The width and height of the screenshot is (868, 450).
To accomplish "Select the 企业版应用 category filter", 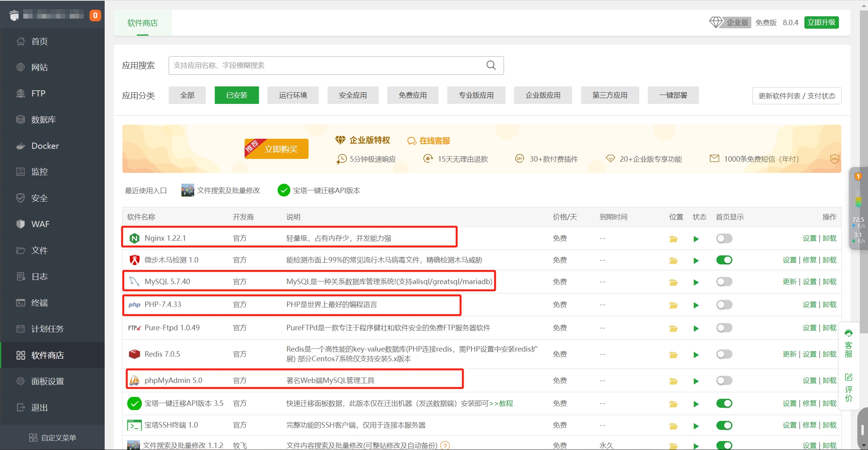I will (x=543, y=95).
